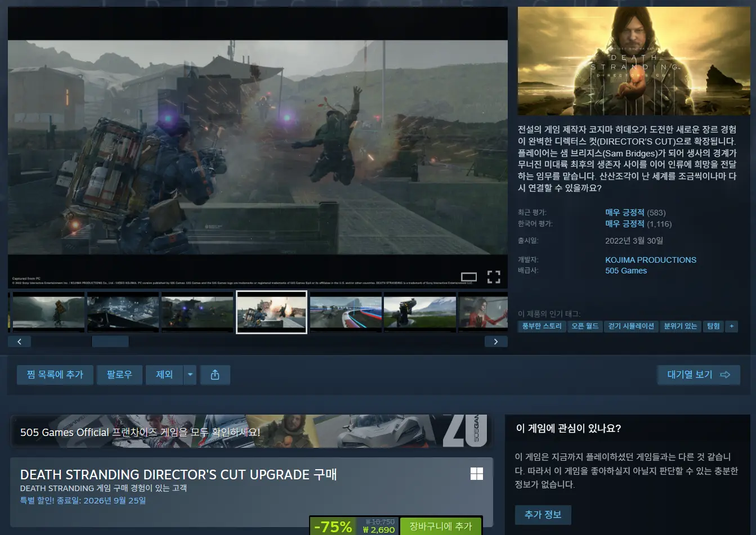756x535 pixels.
Task: Open the queue with 대기열 보기
Action: [699, 375]
